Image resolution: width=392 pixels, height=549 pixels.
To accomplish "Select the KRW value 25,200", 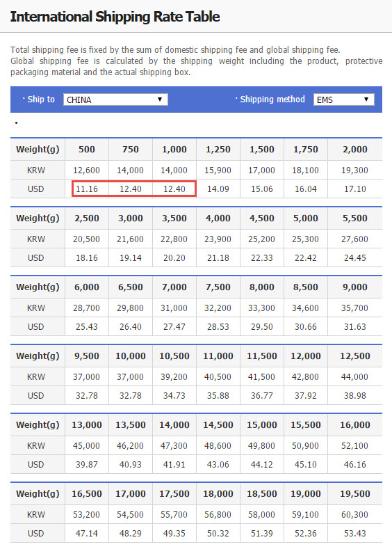I will pos(261,239).
